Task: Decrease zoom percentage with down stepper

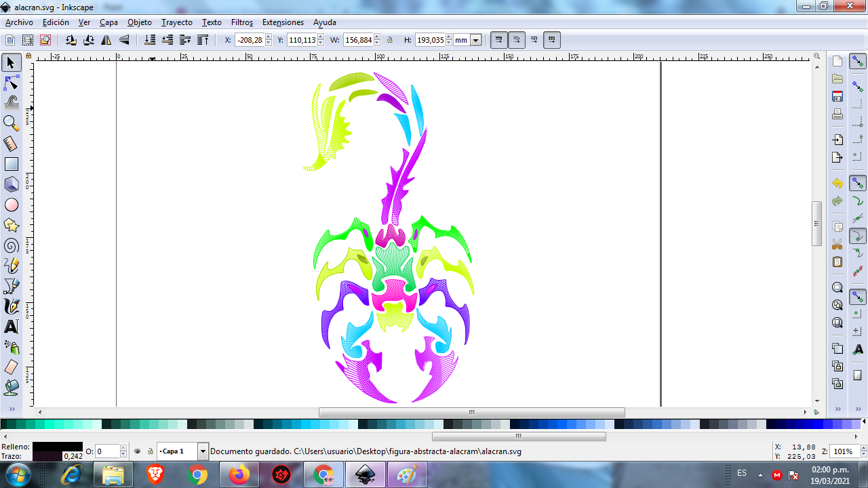Action: 862,454
